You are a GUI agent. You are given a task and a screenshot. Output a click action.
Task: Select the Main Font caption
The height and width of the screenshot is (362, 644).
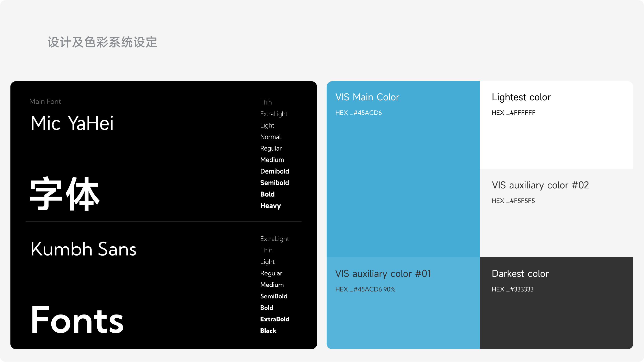[45, 102]
